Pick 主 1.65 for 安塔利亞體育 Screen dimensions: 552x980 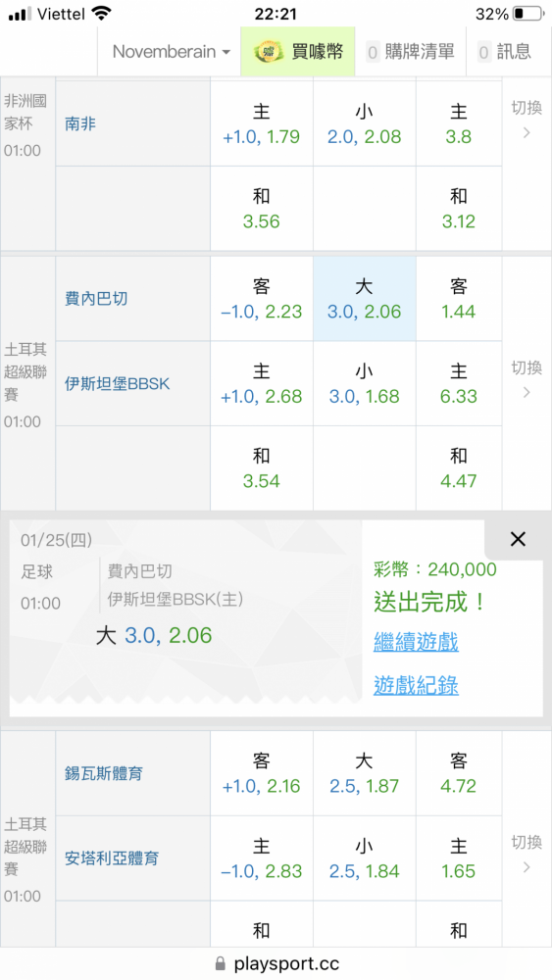pyautogui.click(x=459, y=858)
